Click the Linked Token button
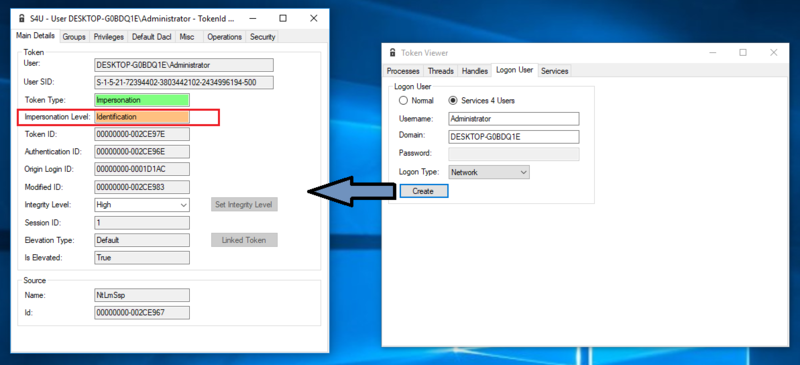Image resolution: width=800 pixels, height=365 pixels. point(244,240)
